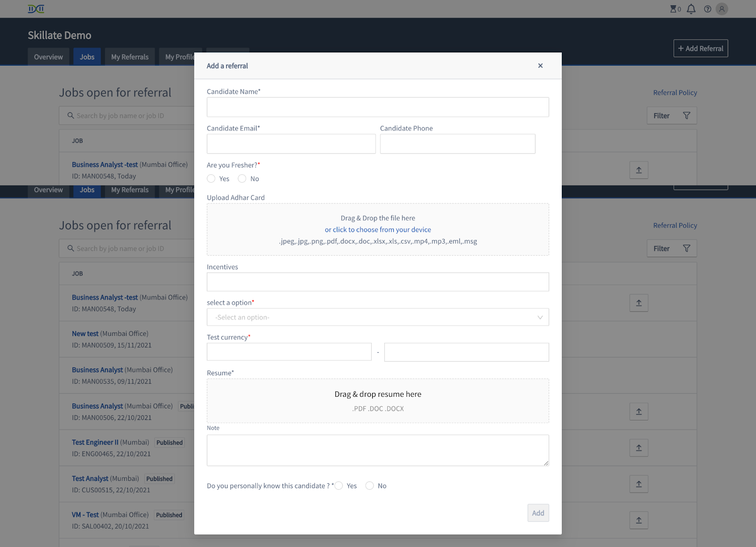Focus the Candidate Phone field
Screen dimensions: 756x547
point(458,144)
